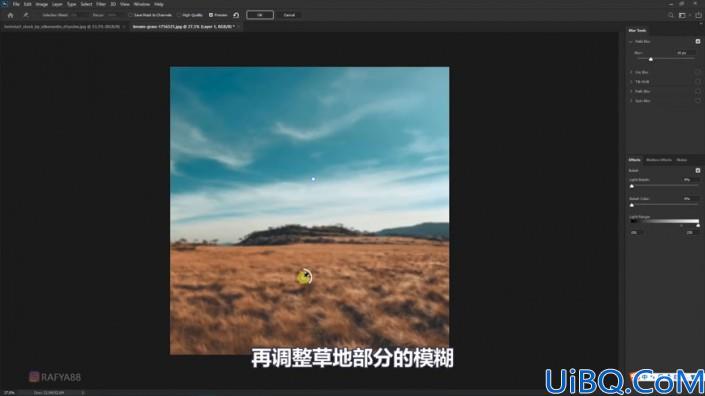This screenshot has height=396, width=705.
Task: Open the Help menu
Action: point(159,4)
